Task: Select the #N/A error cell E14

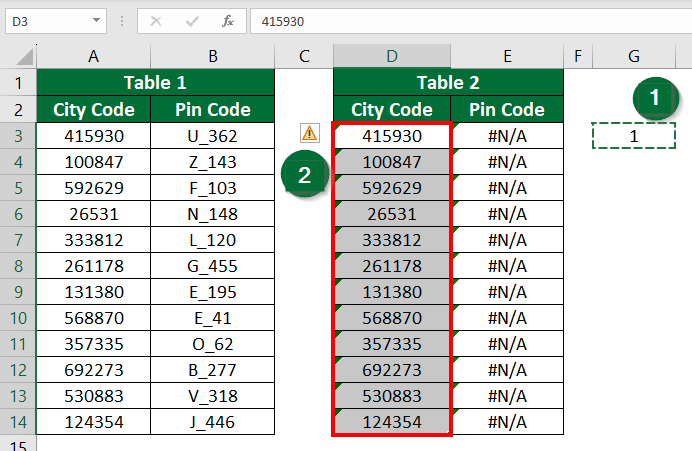Action: pyautogui.click(x=507, y=422)
